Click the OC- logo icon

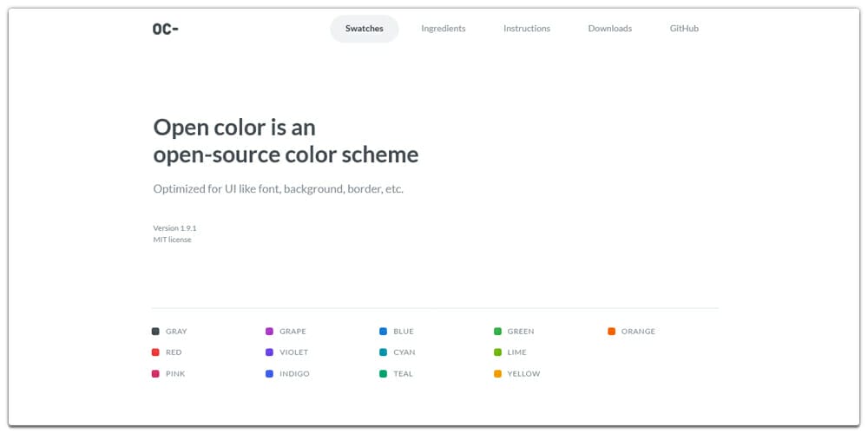165,29
